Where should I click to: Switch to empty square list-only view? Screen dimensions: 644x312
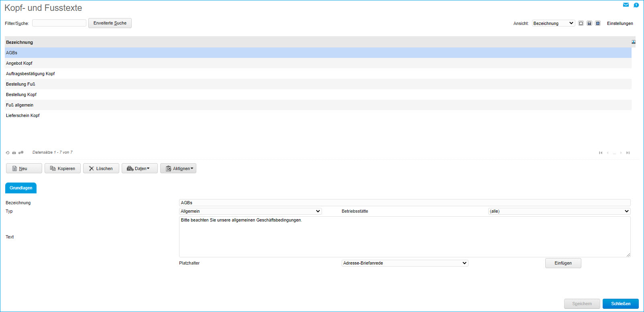click(581, 23)
